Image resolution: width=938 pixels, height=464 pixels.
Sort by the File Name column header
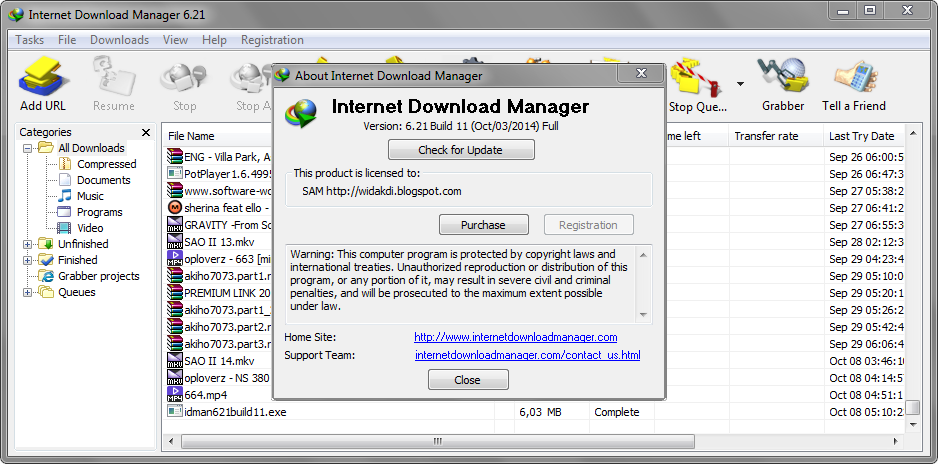pyautogui.click(x=191, y=136)
